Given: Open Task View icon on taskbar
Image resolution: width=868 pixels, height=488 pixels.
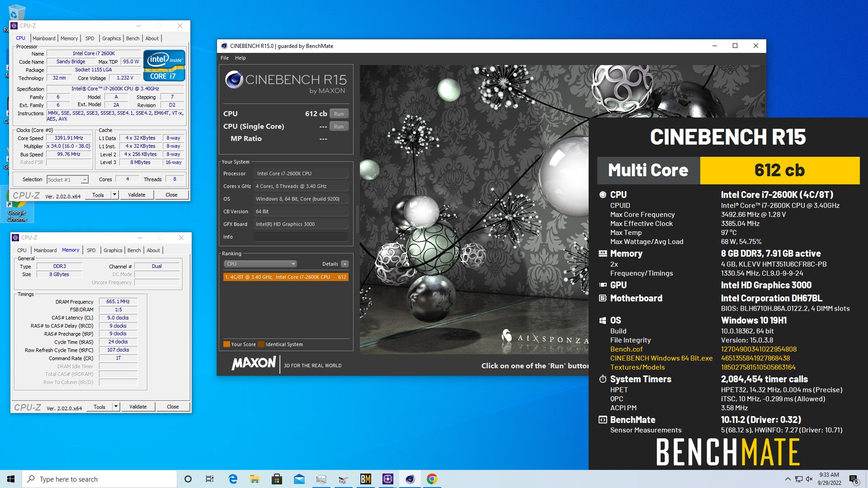Looking at the screenshot, I should (210, 479).
